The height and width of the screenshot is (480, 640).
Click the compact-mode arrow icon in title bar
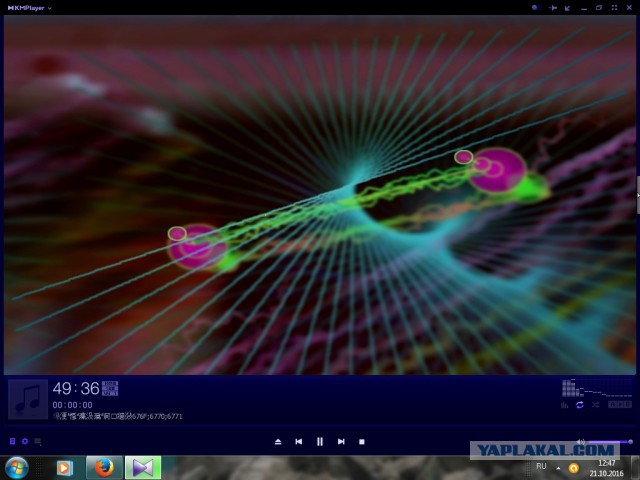(568, 8)
